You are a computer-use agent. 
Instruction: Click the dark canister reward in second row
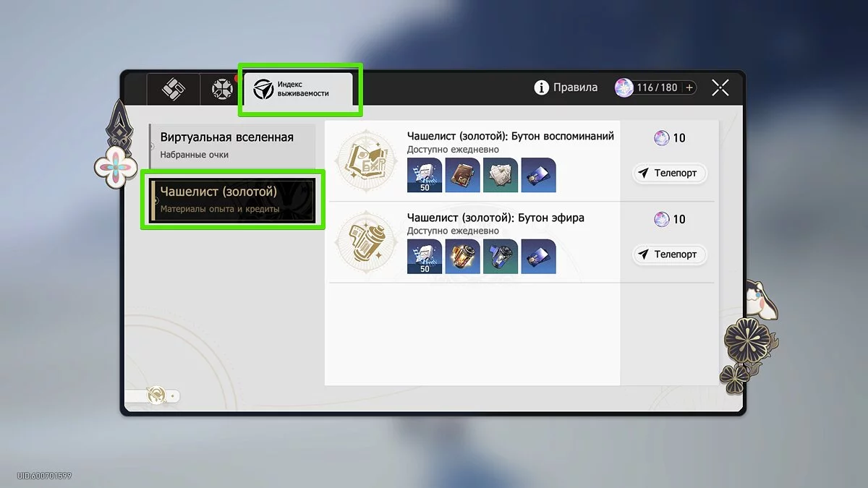tap(501, 257)
